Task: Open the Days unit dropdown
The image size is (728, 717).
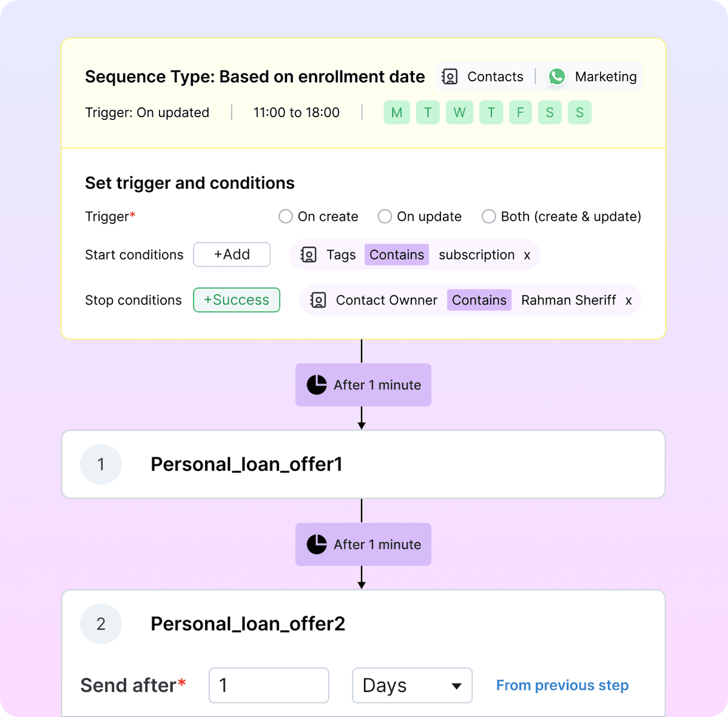Action: [412, 685]
